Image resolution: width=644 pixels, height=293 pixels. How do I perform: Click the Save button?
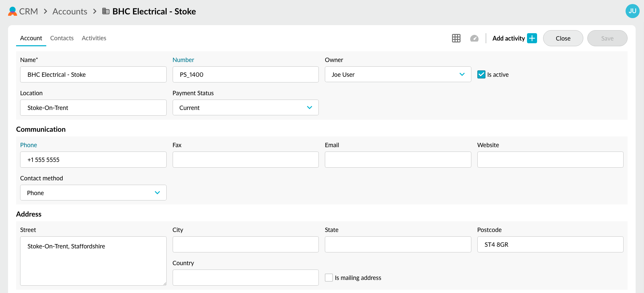607,38
